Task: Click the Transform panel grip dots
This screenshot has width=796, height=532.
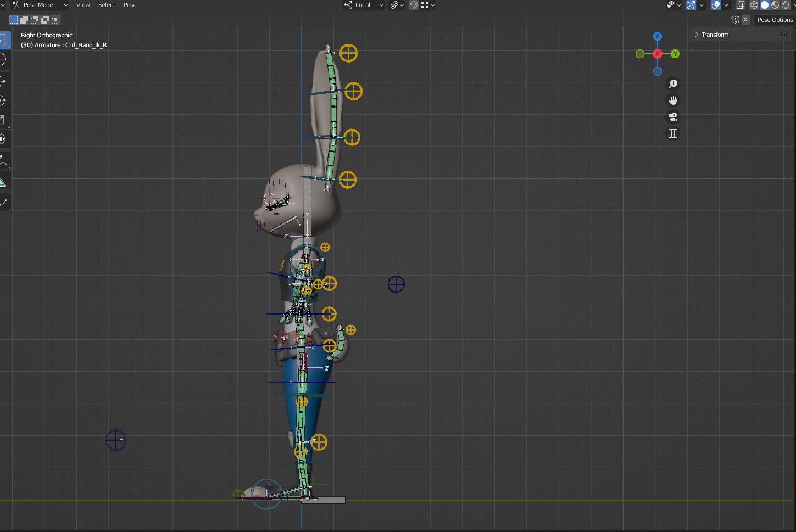Action: click(784, 34)
